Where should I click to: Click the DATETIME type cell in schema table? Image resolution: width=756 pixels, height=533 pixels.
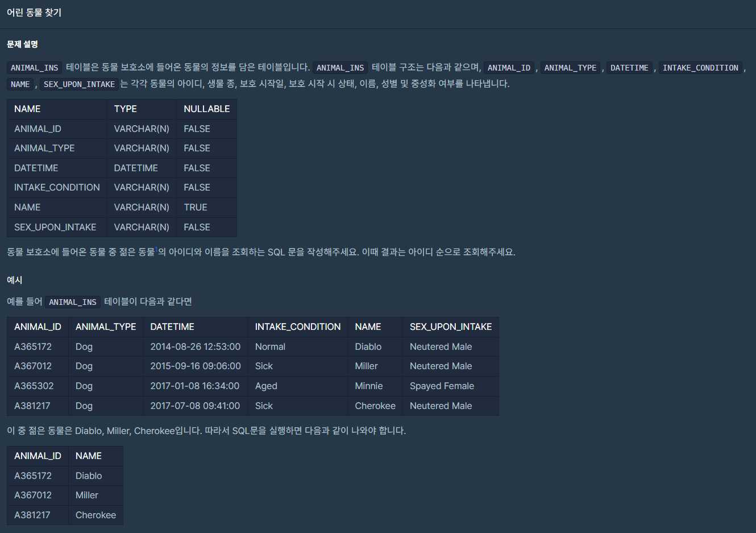pos(136,168)
